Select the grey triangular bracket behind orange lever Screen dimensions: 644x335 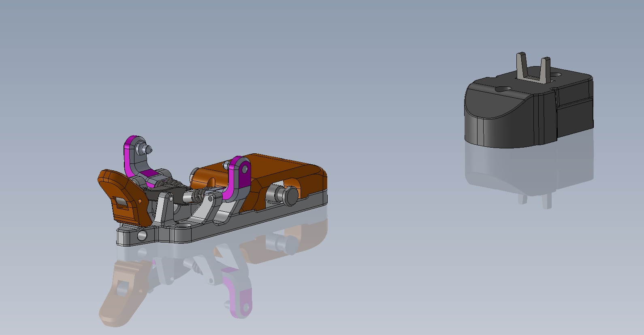[x=164, y=208]
